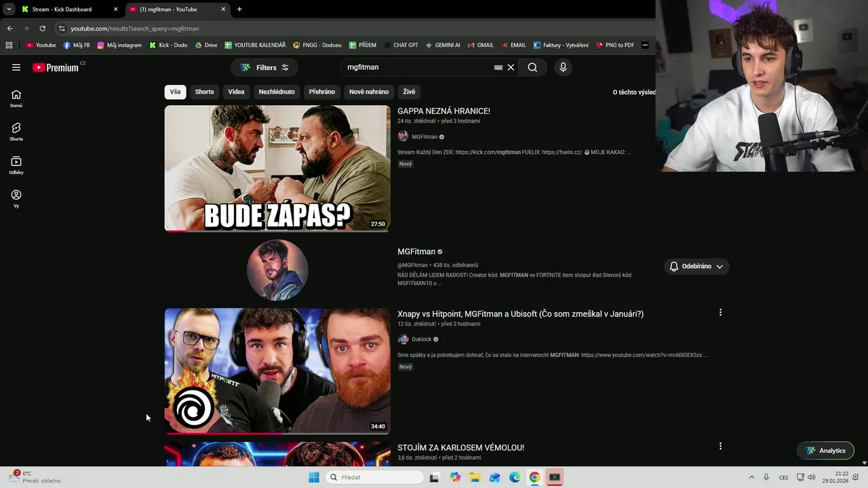Image resolution: width=868 pixels, height=488 pixels.
Task: Click the search magnifier button
Action: [x=532, y=67]
